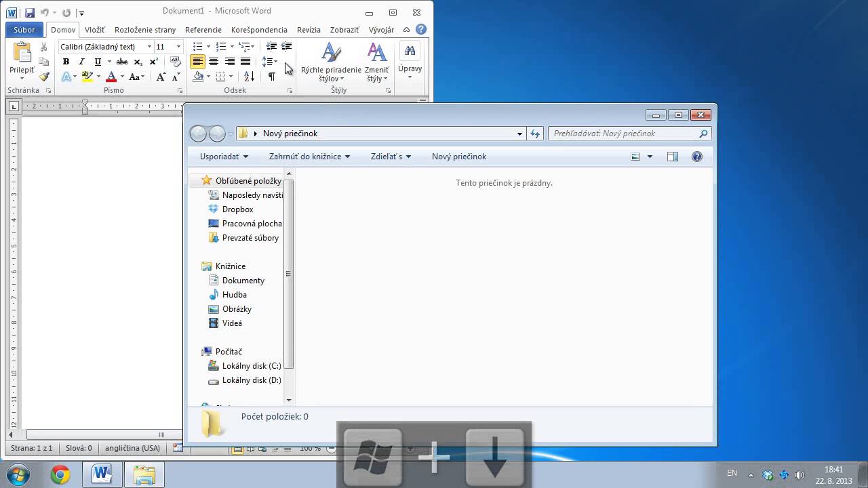
Task: Switch to the Vložiť ribbon tab
Action: coord(95,30)
